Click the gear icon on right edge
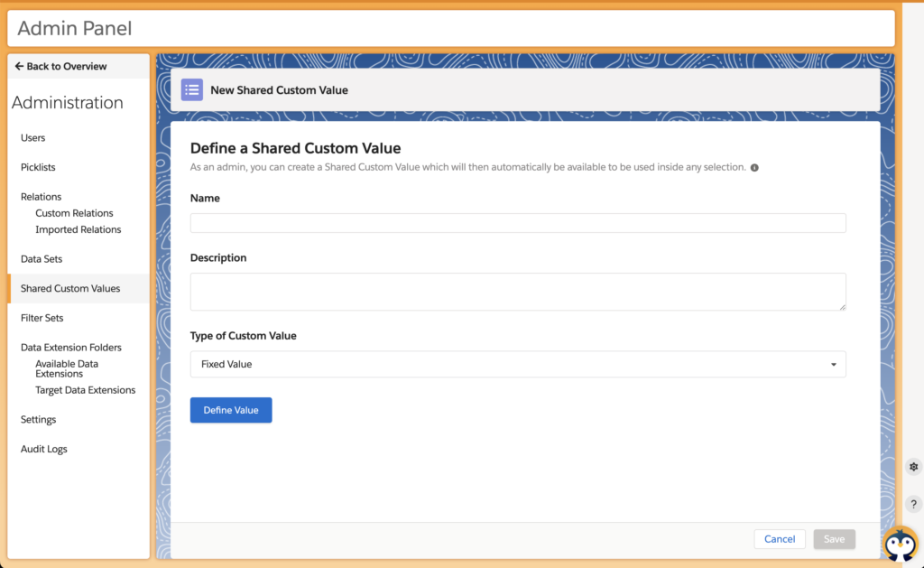Screen dimensions: 924x568 913,467
